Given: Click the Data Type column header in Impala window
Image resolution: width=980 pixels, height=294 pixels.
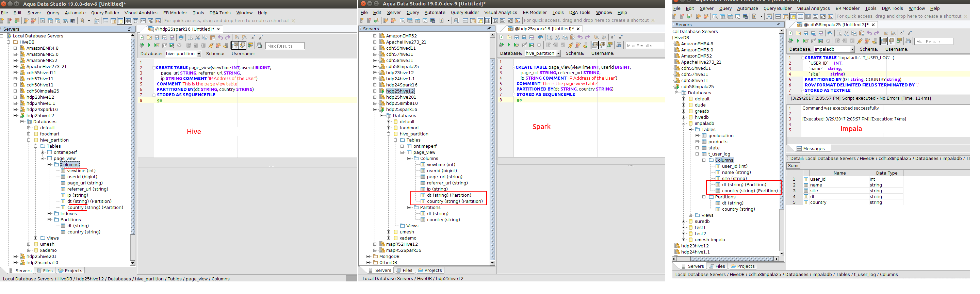Looking at the screenshot, I should pyautogui.click(x=886, y=173).
